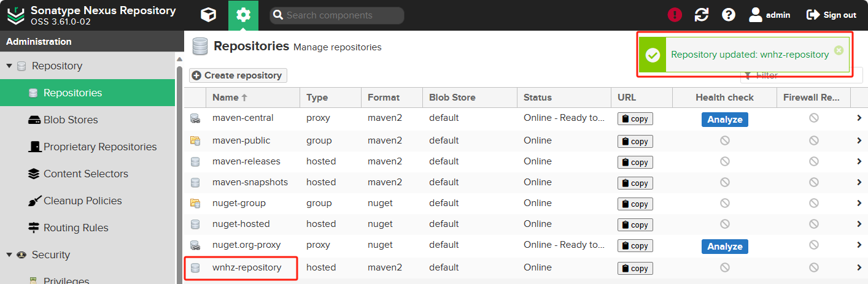Click the red system status alert icon
The image size is (868, 284).
pos(675,15)
